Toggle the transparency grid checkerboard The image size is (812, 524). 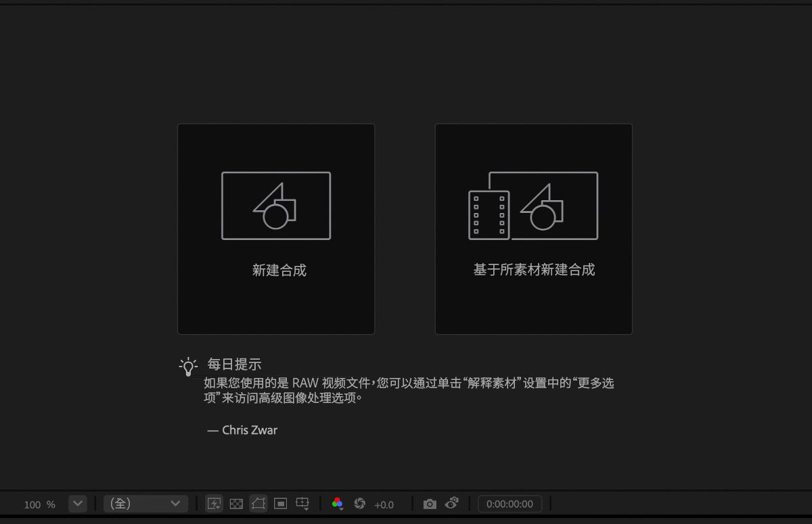point(235,504)
